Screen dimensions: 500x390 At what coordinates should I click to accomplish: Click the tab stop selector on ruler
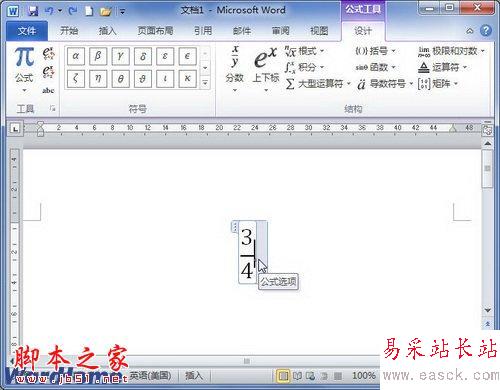[15, 128]
